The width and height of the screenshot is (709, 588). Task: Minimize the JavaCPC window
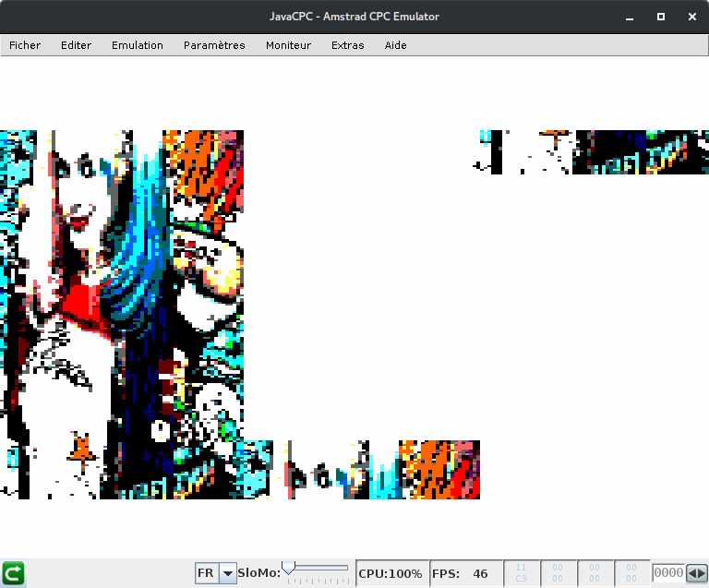pyautogui.click(x=630, y=18)
